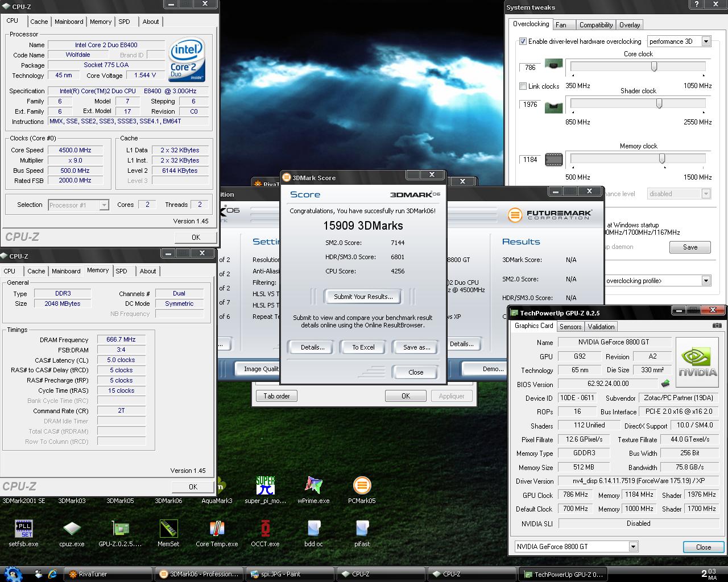Click memory clock value field 1184
728x582 pixels.
530,160
